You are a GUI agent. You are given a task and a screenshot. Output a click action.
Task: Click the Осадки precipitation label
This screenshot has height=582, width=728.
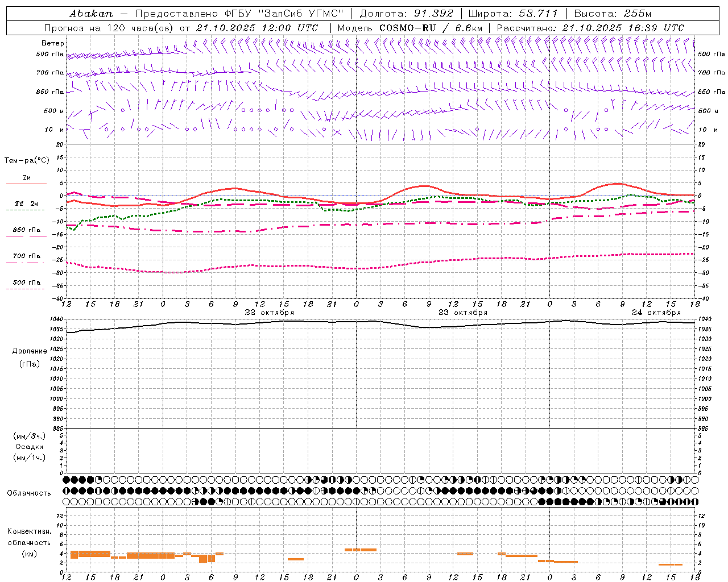coord(30,447)
